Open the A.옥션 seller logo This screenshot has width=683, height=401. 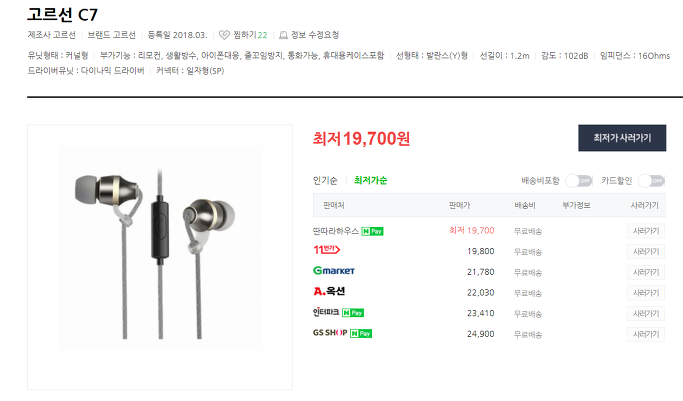(329, 291)
